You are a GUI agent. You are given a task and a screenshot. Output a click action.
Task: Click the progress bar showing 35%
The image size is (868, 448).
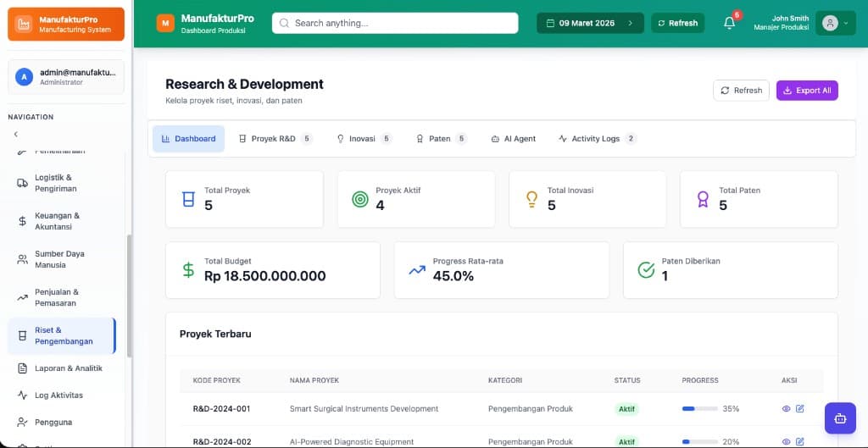pos(700,409)
